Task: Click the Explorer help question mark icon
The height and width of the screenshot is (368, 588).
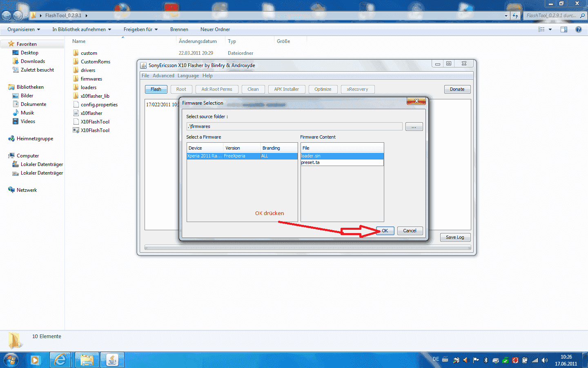Action: (x=578, y=29)
